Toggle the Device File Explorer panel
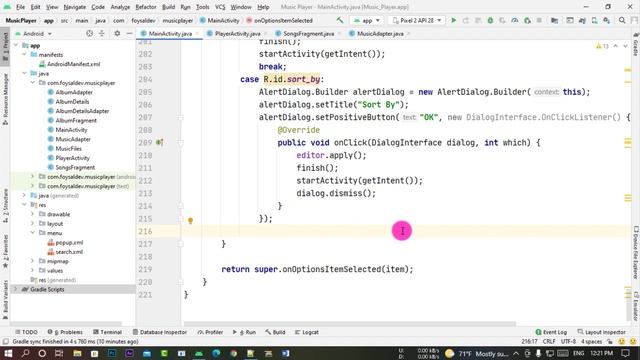640x360 pixels. coord(636,253)
